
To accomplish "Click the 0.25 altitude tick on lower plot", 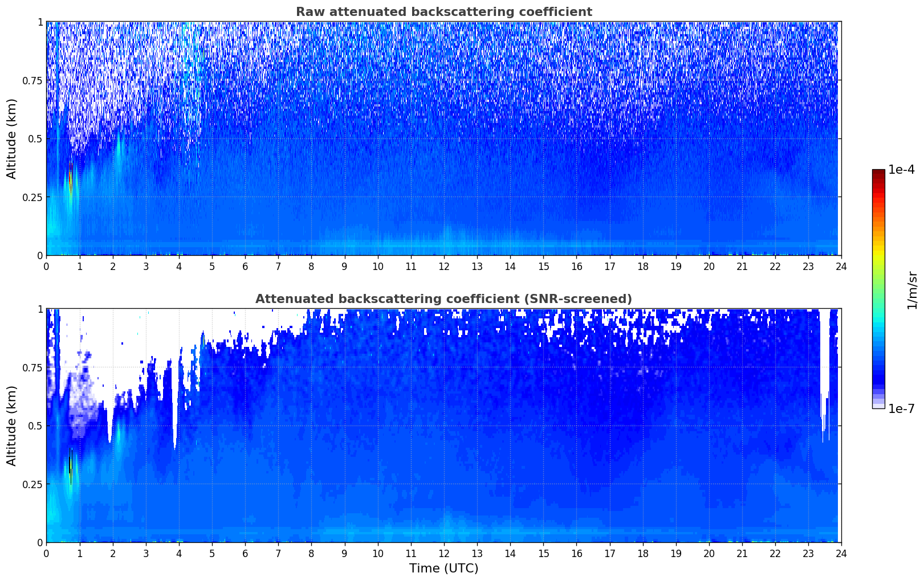I will (x=32, y=484).
